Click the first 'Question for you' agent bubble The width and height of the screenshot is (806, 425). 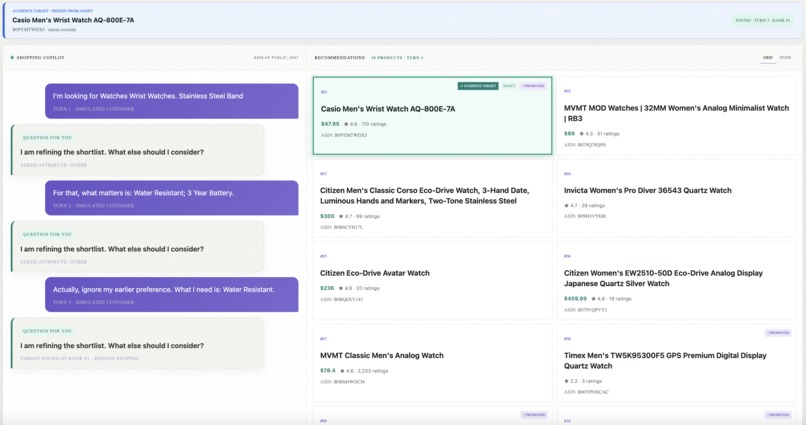[138, 150]
